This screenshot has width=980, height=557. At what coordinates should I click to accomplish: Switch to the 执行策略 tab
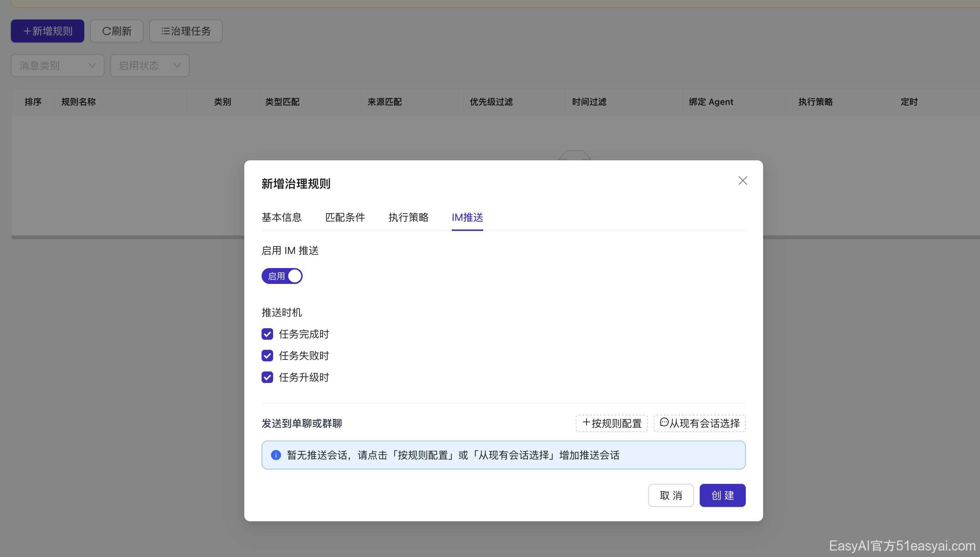(408, 217)
